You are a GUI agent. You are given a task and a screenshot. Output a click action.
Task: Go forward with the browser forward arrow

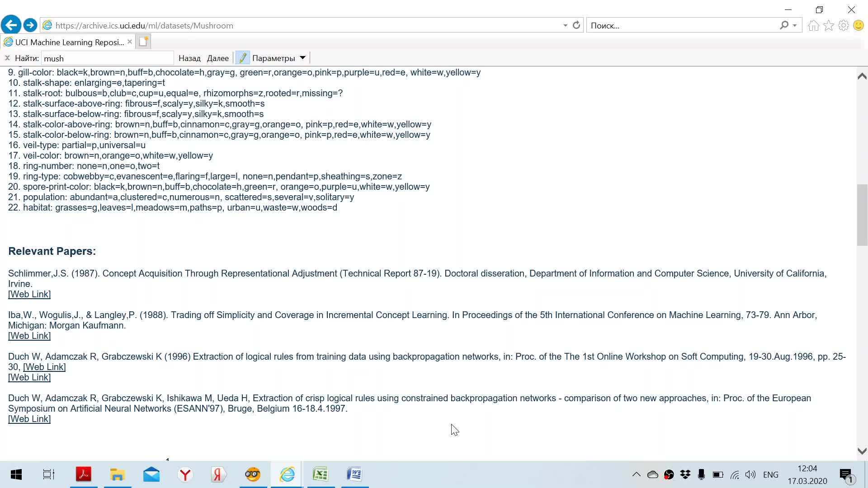click(x=30, y=25)
